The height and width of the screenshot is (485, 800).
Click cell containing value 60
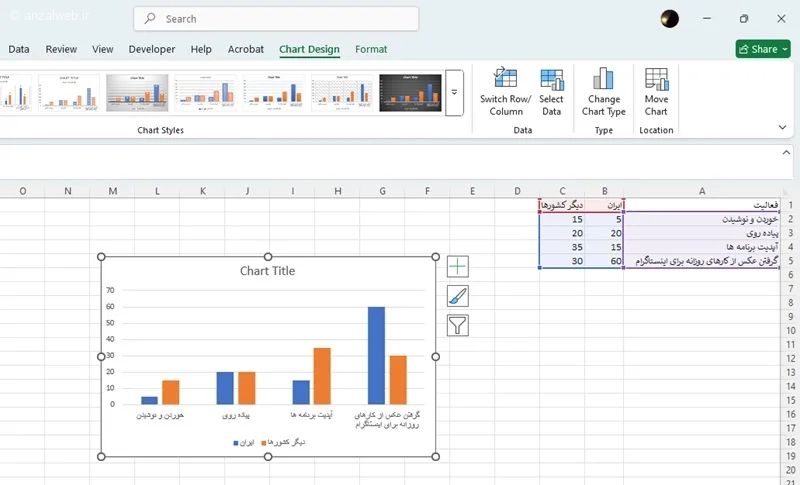pos(604,261)
